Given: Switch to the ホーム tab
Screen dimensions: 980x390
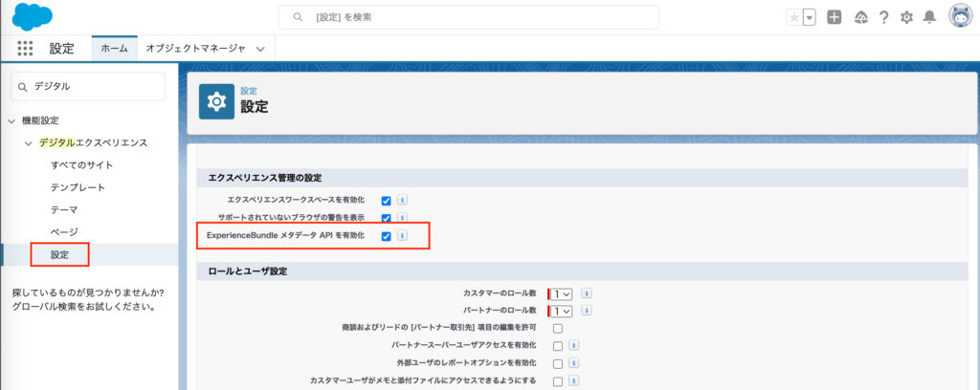Looking at the screenshot, I should pos(114,48).
